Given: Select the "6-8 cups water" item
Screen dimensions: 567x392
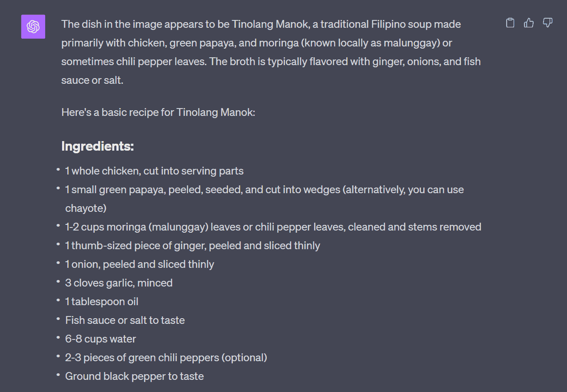Looking at the screenshot, I should (100, 339).
